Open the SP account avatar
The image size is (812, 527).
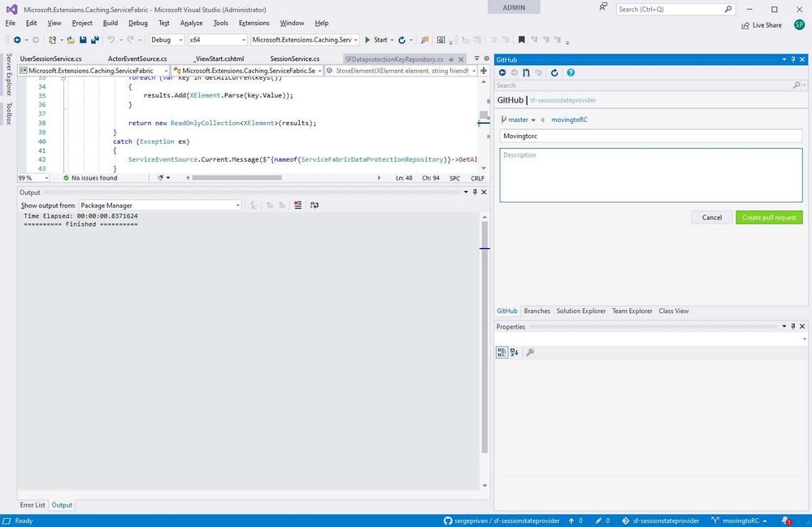(799, 25)
